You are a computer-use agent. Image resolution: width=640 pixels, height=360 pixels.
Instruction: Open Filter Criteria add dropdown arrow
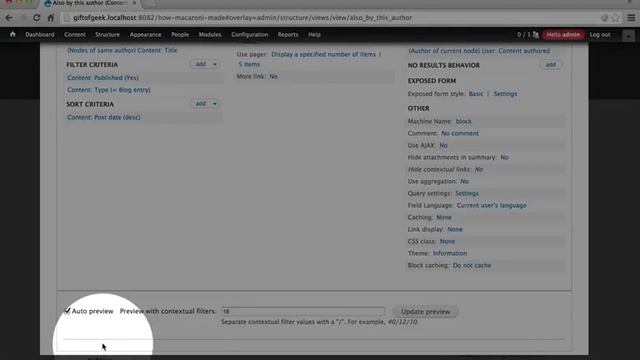pos(215,64)
